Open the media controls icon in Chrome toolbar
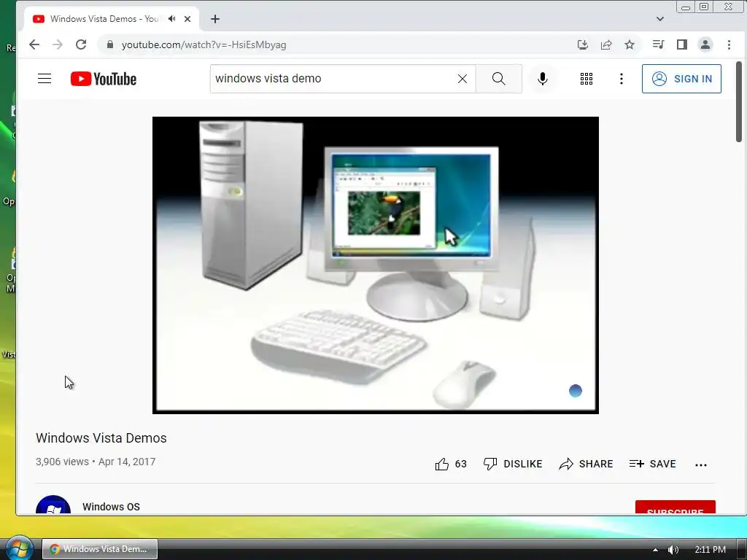The width and height of the screenshot is (747, 560). tap(658, 44)
